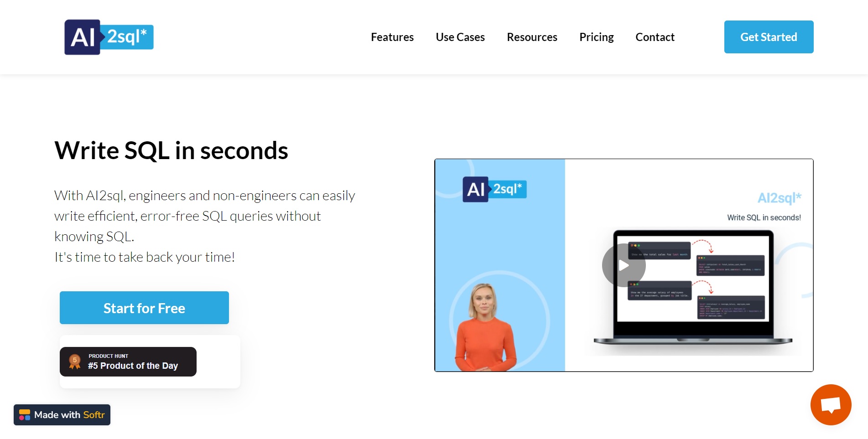The width and height of the screenshot is (868, 439).
Task: Click the AI2sql logo inside the video
Action: click(x=494, y=189)
